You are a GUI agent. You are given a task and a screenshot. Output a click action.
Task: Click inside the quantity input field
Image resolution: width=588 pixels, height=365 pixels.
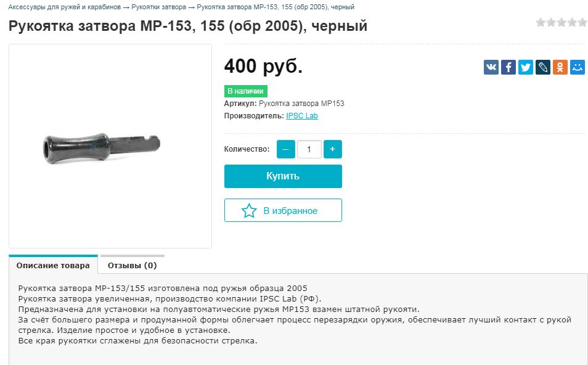click(309, 149)
